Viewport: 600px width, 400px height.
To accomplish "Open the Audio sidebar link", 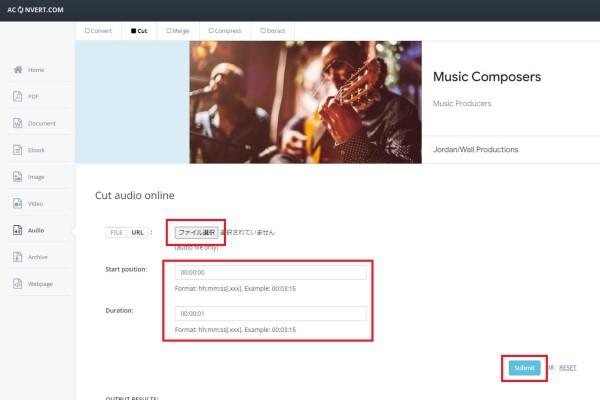I will 36,230.
